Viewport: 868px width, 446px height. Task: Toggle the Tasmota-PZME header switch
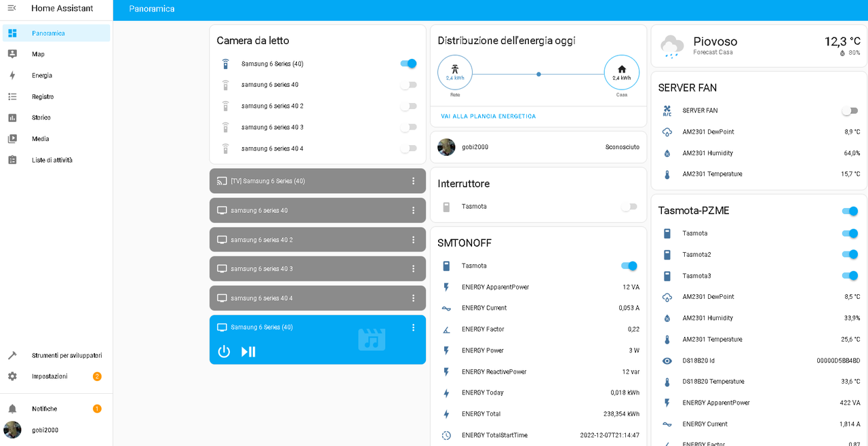pos(850,211)
